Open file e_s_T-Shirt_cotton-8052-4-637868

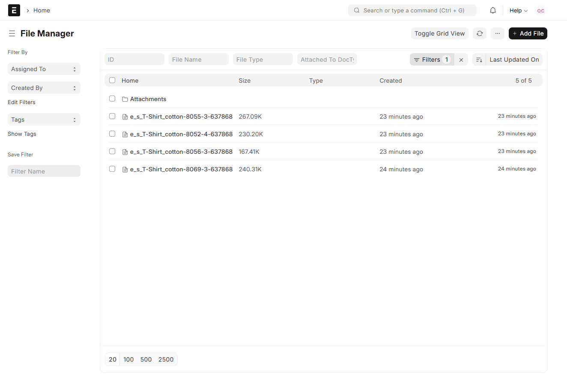pyautogui.click(x=181, y=134)
